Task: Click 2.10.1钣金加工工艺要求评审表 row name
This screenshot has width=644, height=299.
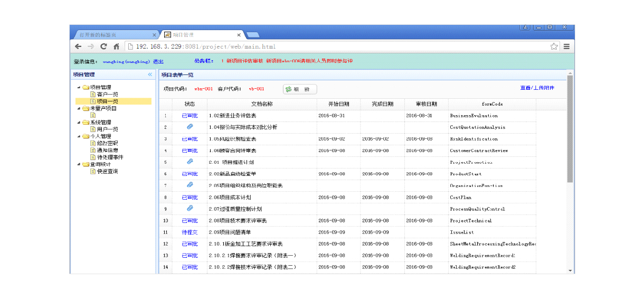Action: pos(245,244)
